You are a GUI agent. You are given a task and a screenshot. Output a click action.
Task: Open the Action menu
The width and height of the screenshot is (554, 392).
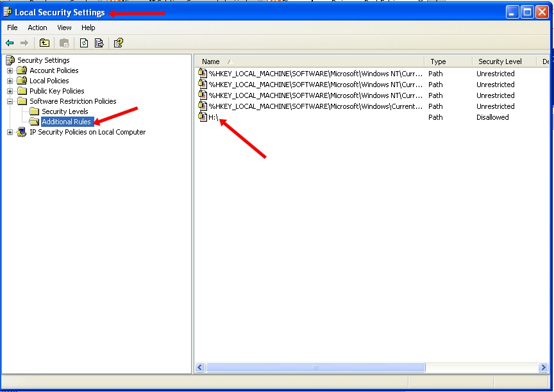37,28
